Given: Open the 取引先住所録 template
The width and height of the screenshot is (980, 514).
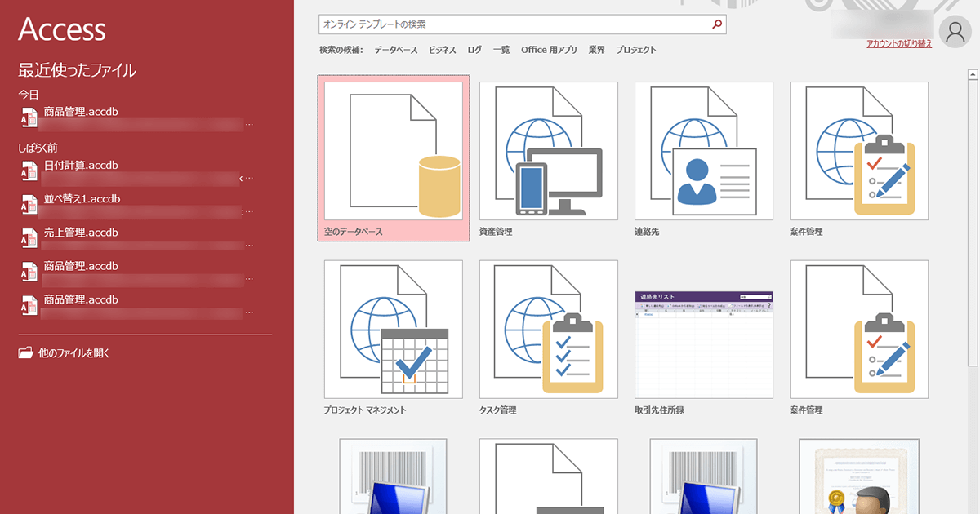Looking at the screenshot, I should coord(703,330).
